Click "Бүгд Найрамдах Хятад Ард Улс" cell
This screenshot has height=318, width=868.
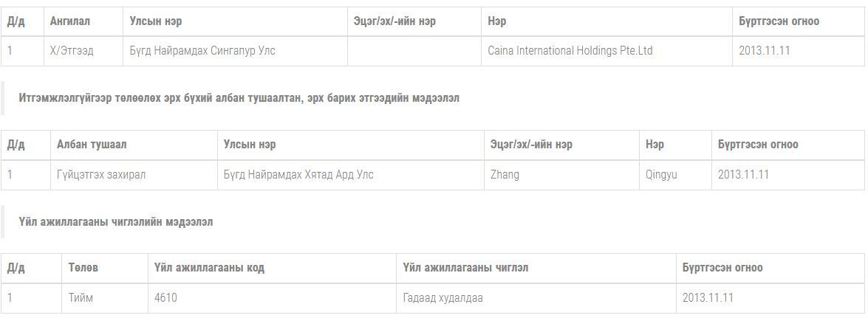298,175
